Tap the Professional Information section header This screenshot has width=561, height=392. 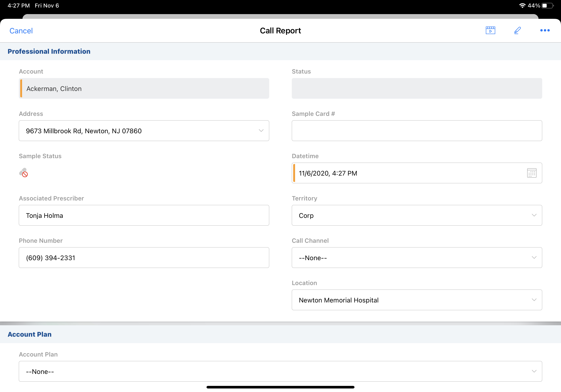click(x=49, y=51)
